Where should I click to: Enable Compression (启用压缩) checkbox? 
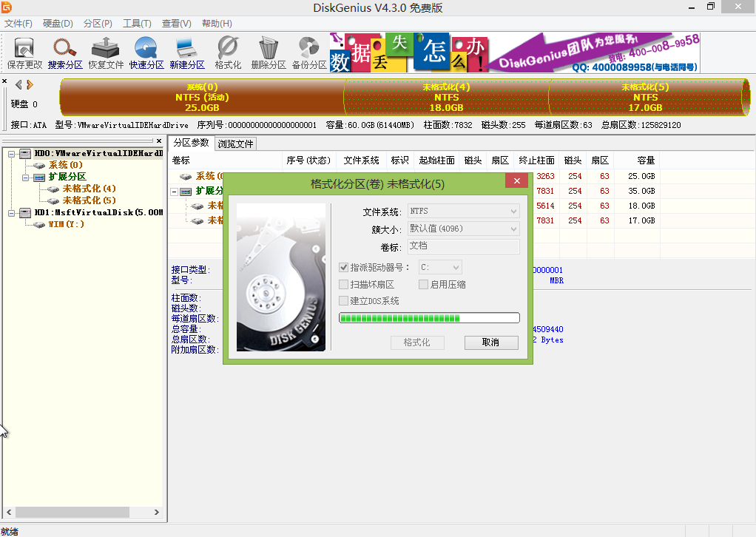pos(423,285)
